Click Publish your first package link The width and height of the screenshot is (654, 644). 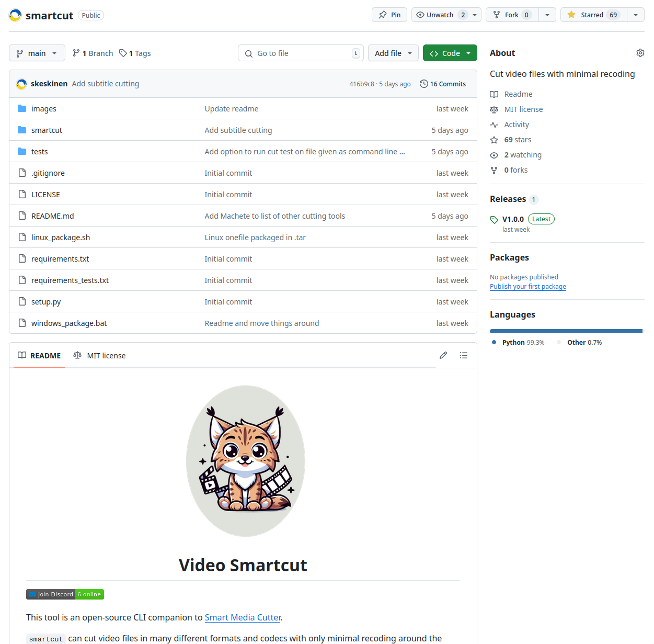click(527, 287)
